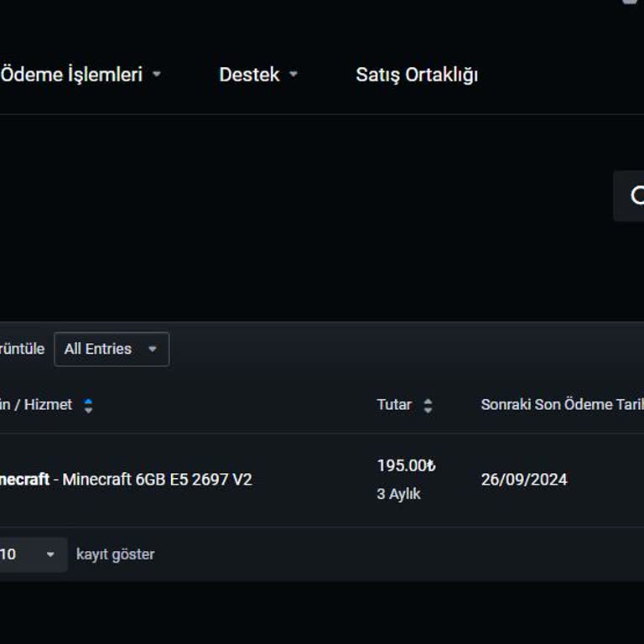
Task: Click the 3 Aylık billing cycle text
Action: [x=398, y=494]
